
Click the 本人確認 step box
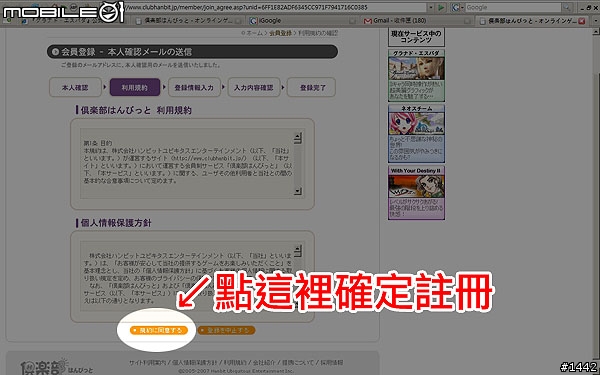tap(75, 87)
